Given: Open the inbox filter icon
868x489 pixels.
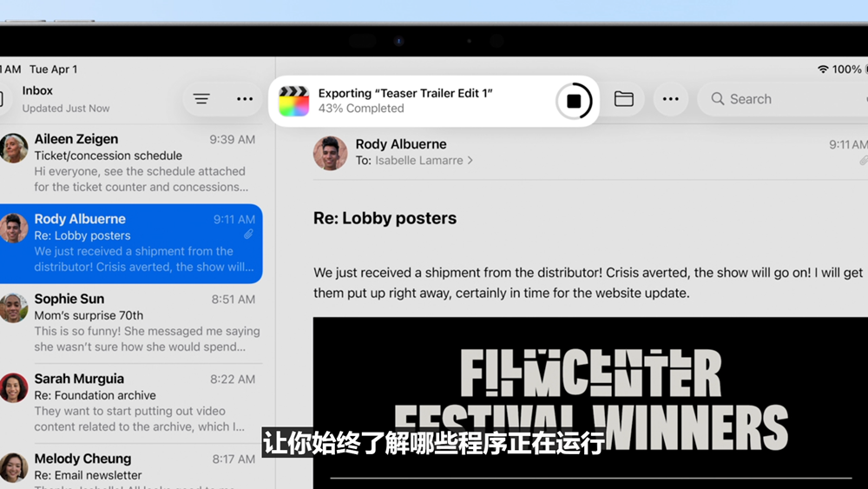Looking at the screenshot, I should click(x=201, y=99).
